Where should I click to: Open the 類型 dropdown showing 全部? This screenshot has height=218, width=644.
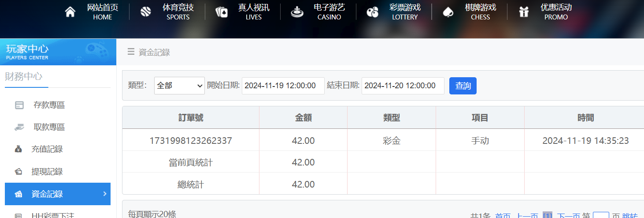pyautogui.click(x=179, y=86)
